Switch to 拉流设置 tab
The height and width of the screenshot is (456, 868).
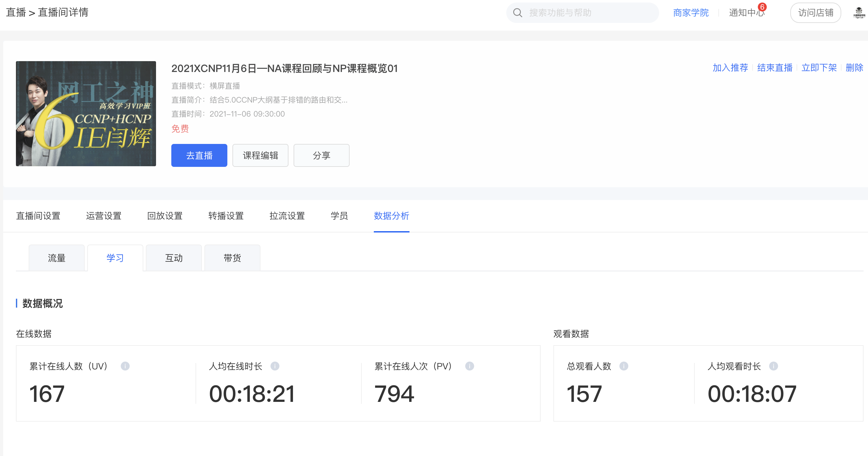(287, 216)
